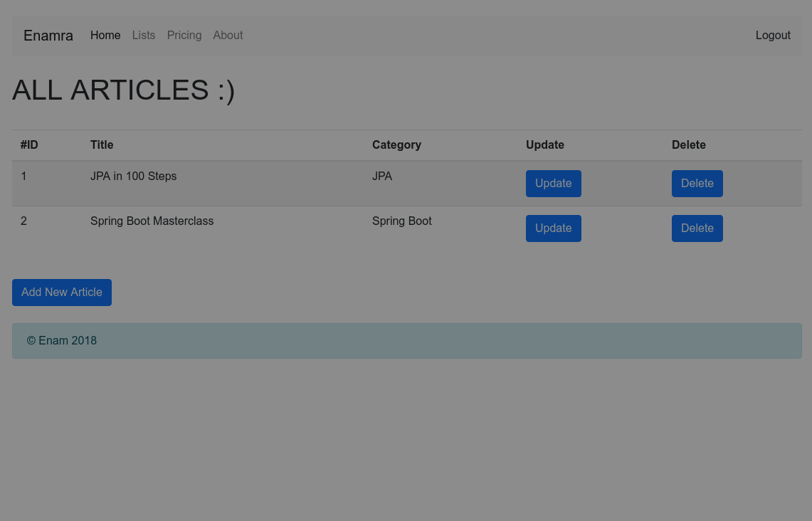The image size is (812, 521).
Task: Click the Enamra brand logo link
Action: pos(48,36)
